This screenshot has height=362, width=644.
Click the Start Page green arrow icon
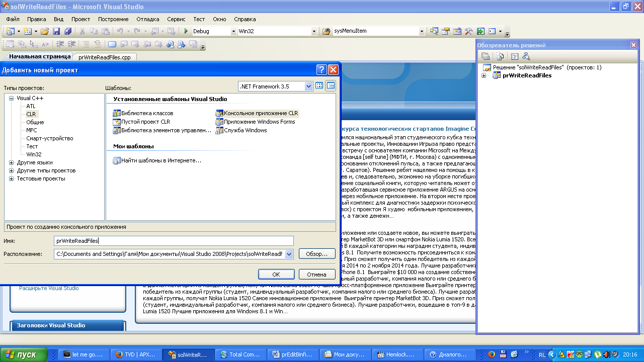[480, 31]
